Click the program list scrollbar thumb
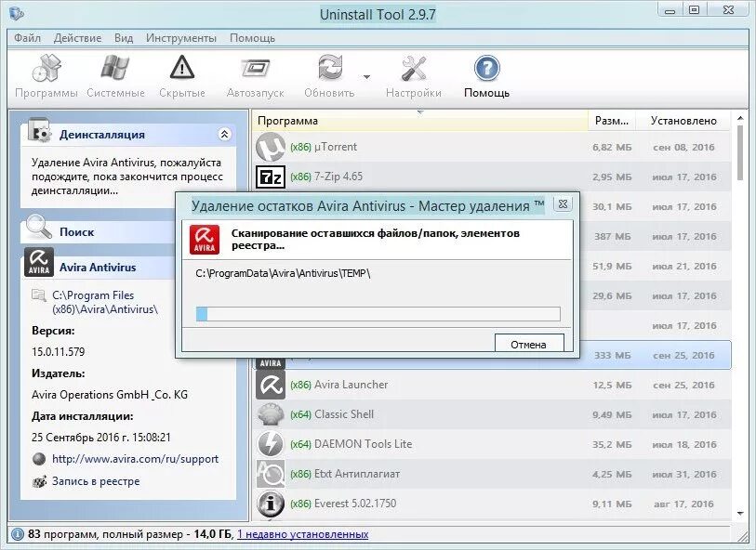The image size is (756, 550). [740, 153]
